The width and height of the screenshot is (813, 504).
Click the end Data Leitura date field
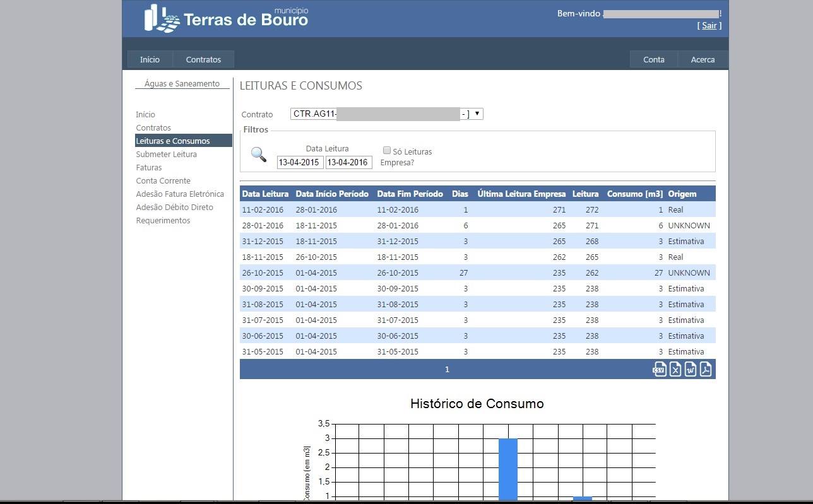pos(348,163)
